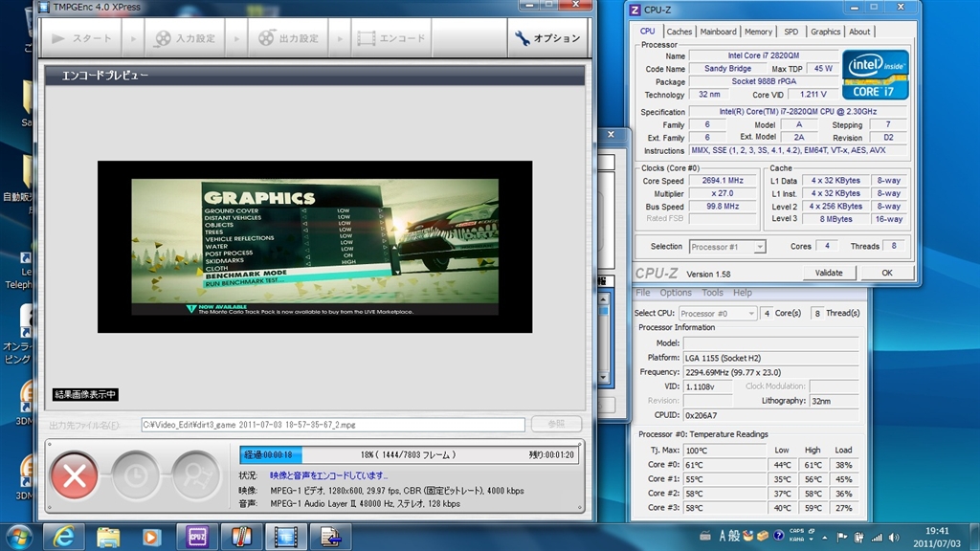Click the greyed 参照 browse button

[x=556, y=424]
